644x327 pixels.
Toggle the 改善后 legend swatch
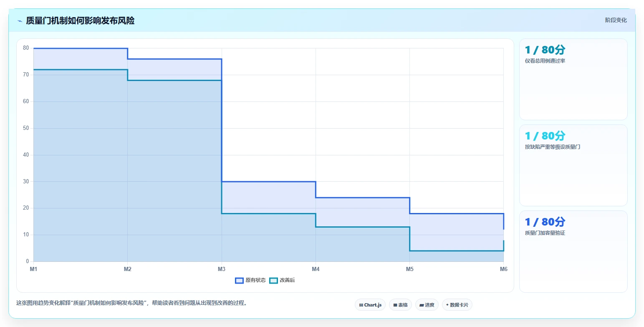[x=273, y=281]
